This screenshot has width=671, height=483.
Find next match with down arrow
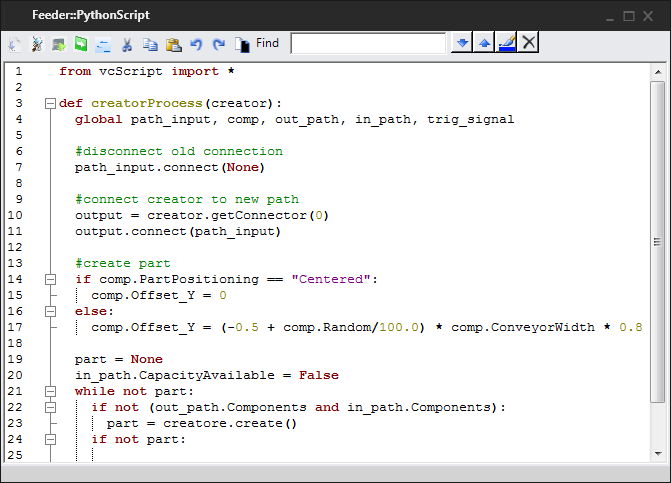[462, 43]
